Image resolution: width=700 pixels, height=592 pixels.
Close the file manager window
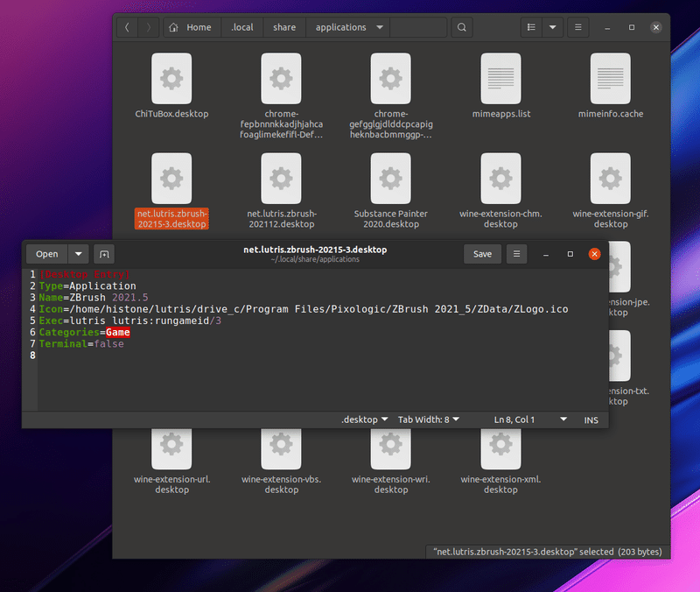click(x=655, y=27)
